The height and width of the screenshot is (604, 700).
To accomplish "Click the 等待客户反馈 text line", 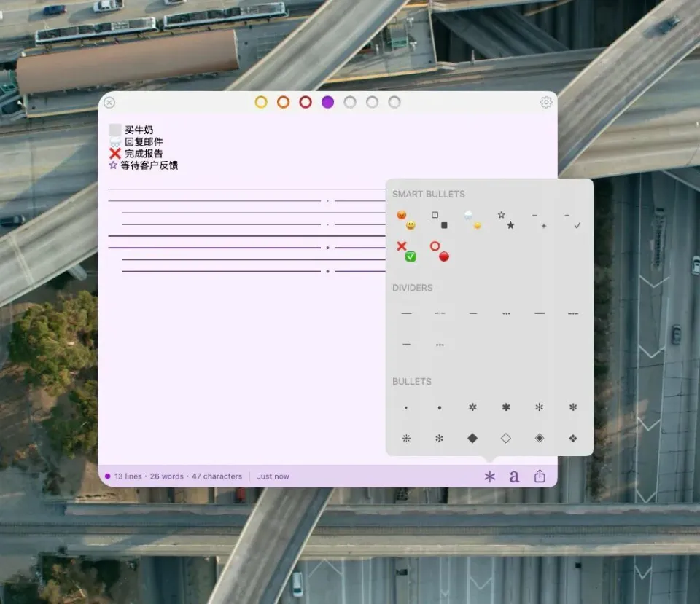I will [x=149, y=165].
